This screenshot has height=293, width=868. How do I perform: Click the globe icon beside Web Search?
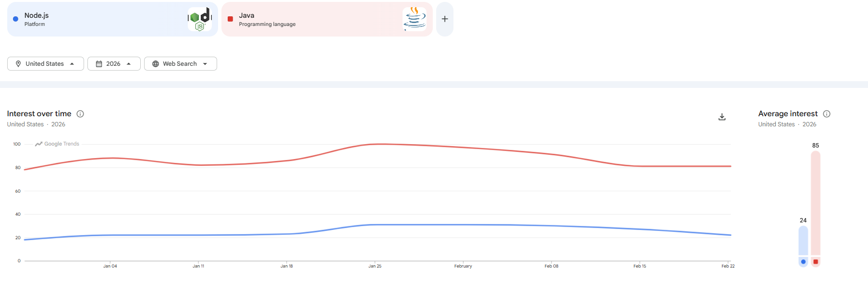click(x=156, y=64)
